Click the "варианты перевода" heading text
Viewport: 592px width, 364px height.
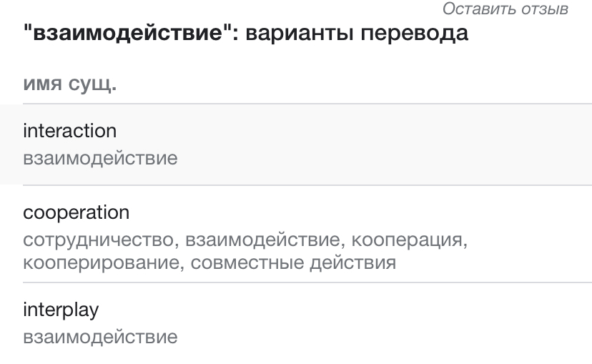point(357,34)
